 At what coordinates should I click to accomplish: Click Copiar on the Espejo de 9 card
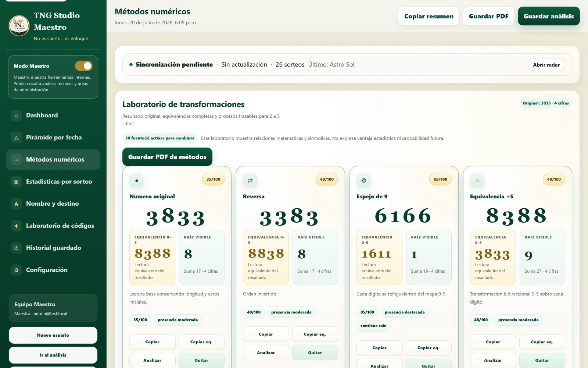380,348
